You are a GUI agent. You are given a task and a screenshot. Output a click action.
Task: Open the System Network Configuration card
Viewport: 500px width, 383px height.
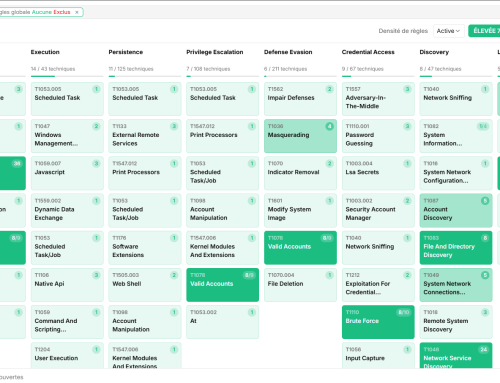[x=456, y=173]
